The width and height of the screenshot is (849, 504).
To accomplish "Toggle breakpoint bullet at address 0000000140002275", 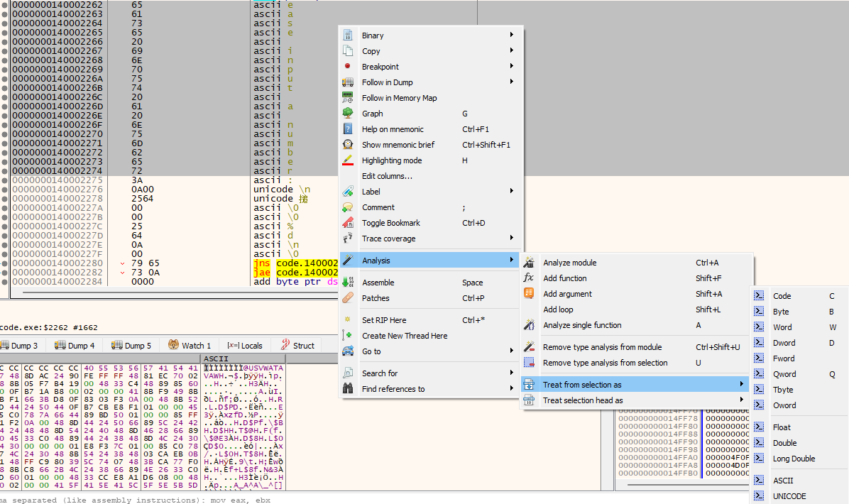I will [5, 180].
